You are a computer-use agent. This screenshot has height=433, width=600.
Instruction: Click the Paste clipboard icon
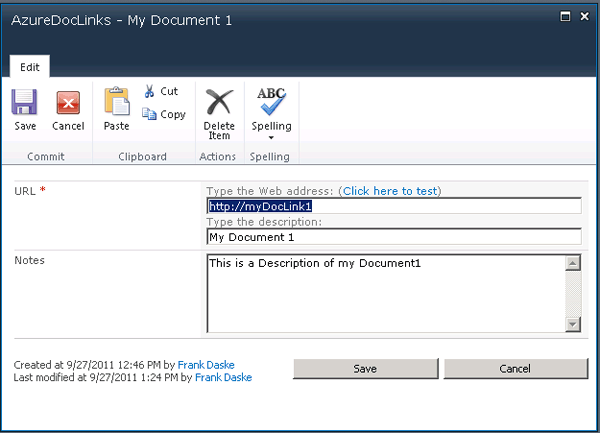[116, 102]
